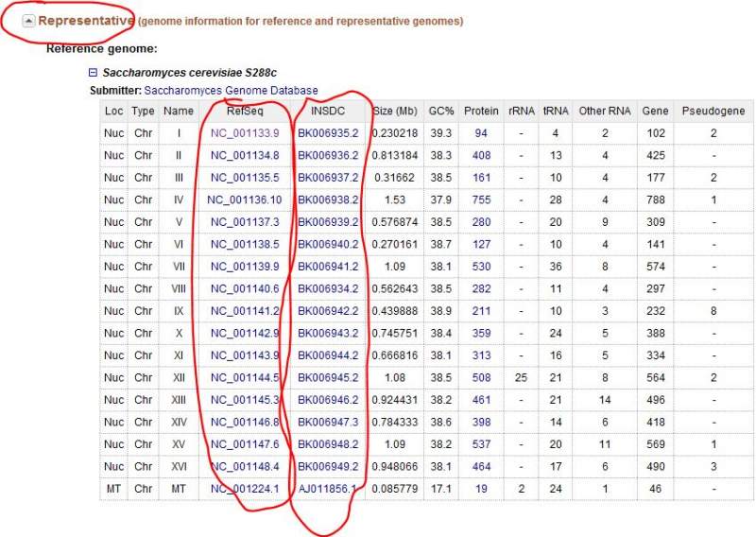Open RefSeq link NC_001144.5

245,377
